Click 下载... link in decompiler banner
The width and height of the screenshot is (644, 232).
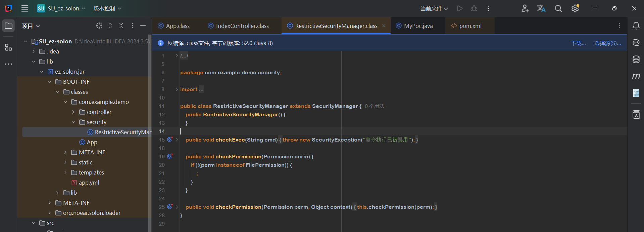click(578, 43)
